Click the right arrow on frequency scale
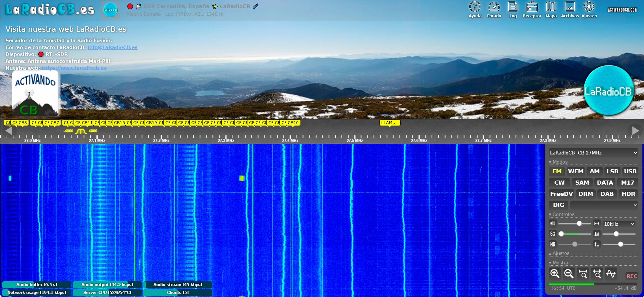Screen dimensions: 644x297 pos(636,130)
